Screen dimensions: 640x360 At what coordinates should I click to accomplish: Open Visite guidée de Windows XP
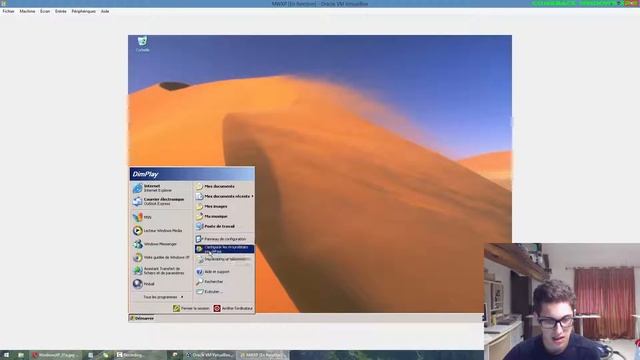[x=162, y=258]
